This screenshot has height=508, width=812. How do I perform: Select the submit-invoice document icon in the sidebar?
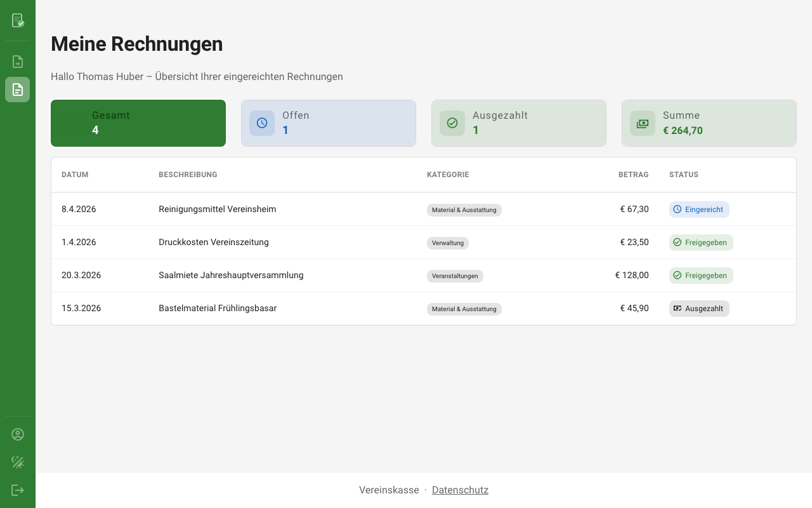17,61
